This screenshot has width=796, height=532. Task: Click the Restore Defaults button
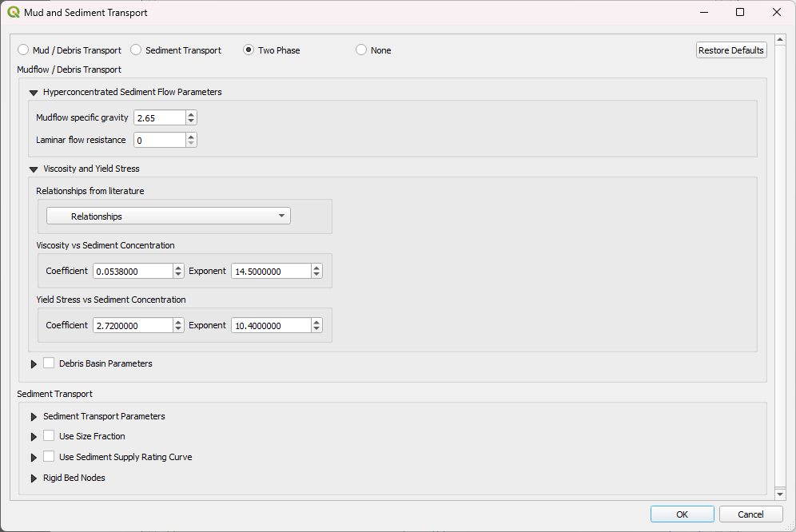[x=730, y=50]
